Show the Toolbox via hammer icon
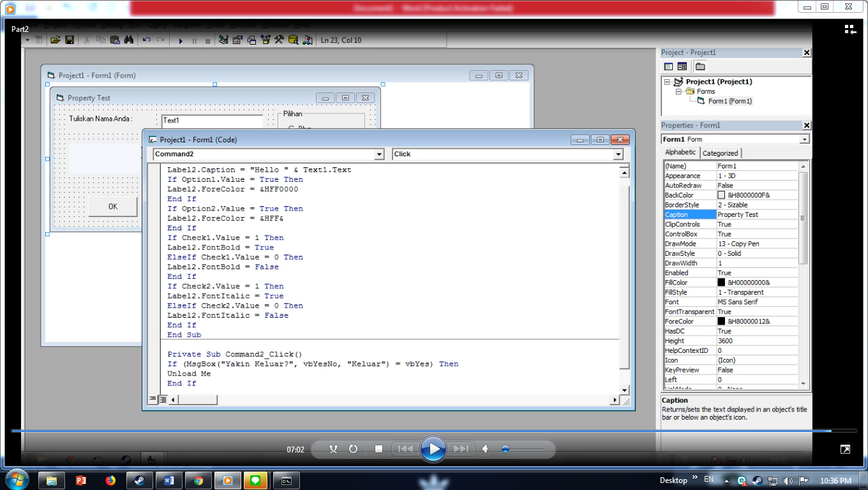The height and width of the screenshot is (490, 868). (280, 40)
